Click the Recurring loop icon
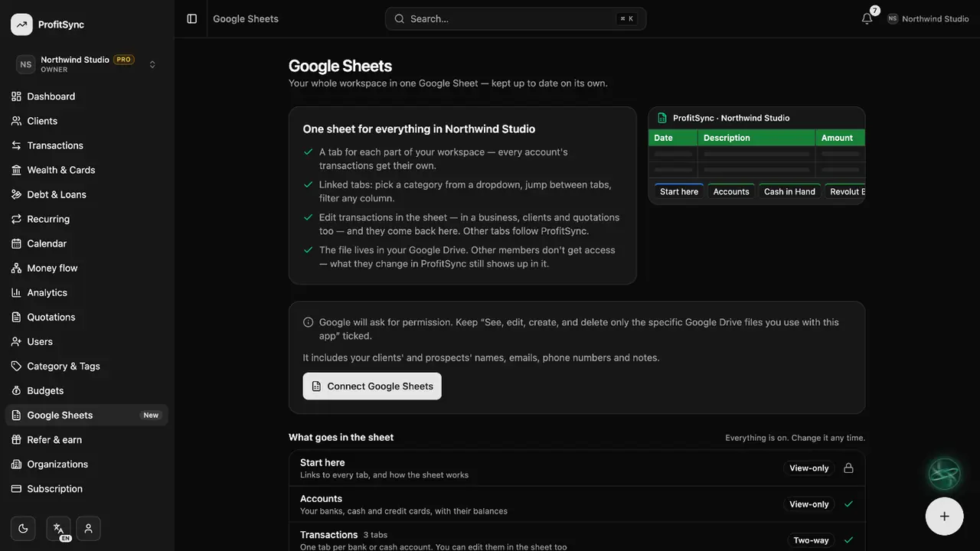Screen dimensions: 980x551 click(x=16, y=219)
